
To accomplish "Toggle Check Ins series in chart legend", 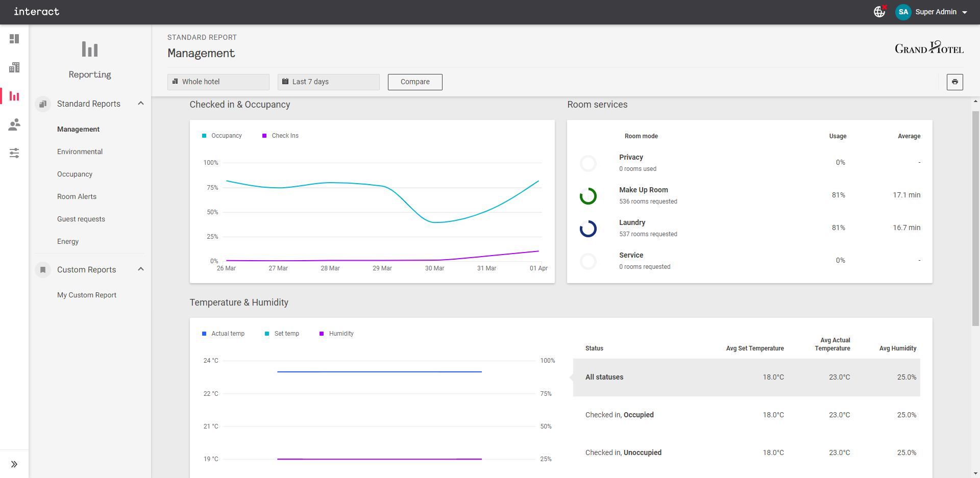I will pyautogui.click(x=280, y=136).
